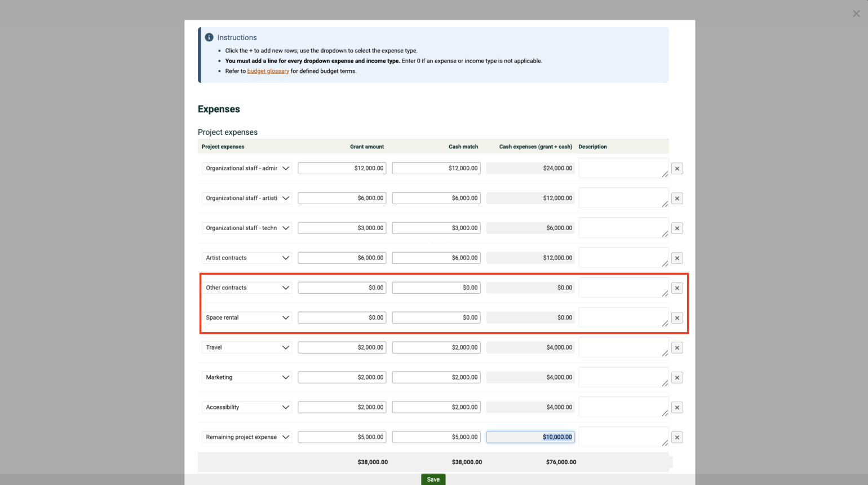Select the cash match field for Accessibility
The image size is (868, 485).
(x=436, y=407)
